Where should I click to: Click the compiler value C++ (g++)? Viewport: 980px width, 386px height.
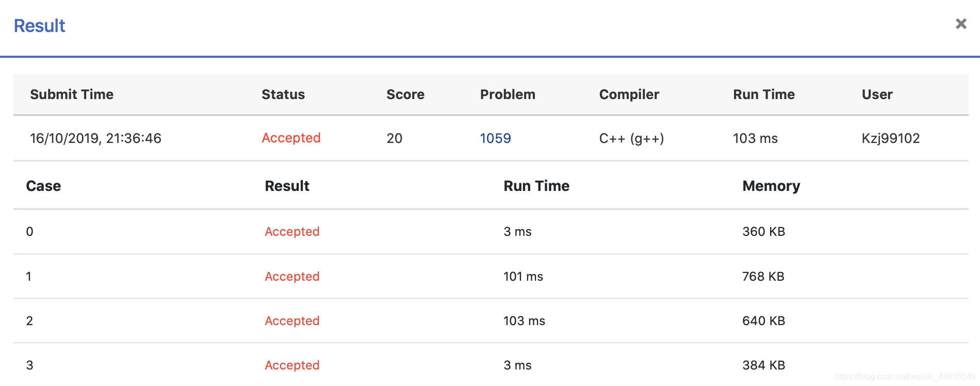[631, 138]
